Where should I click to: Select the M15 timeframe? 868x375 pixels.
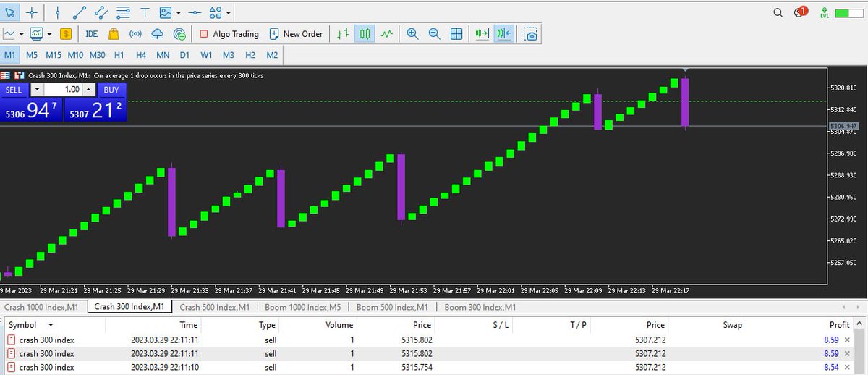coord(54,55)
